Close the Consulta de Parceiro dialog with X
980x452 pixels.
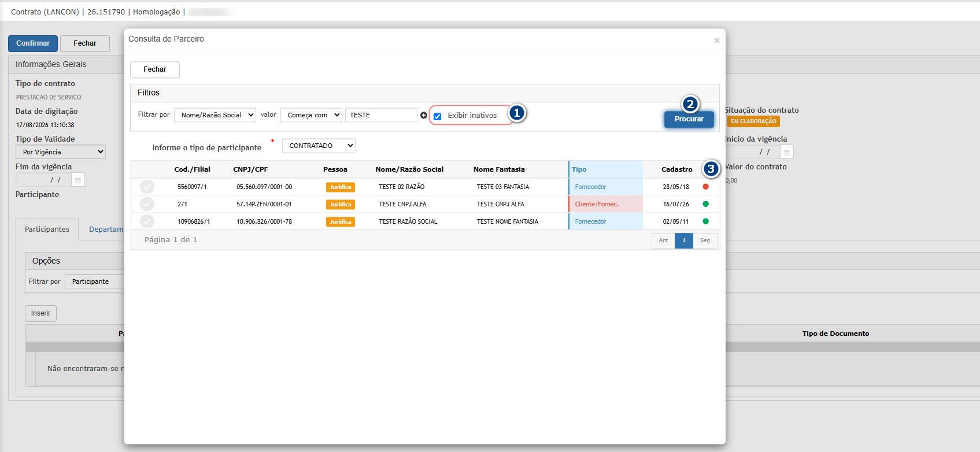point(717,40)
